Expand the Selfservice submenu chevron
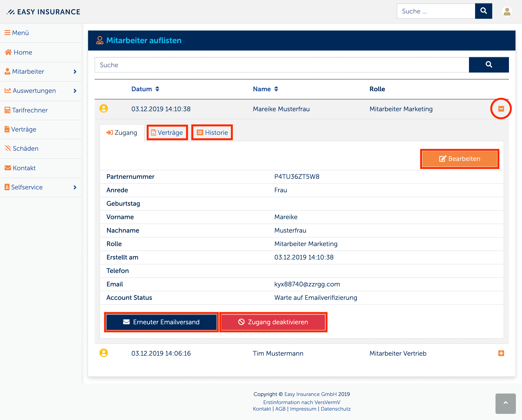522x420 pixels. click(x=75, y=187)
